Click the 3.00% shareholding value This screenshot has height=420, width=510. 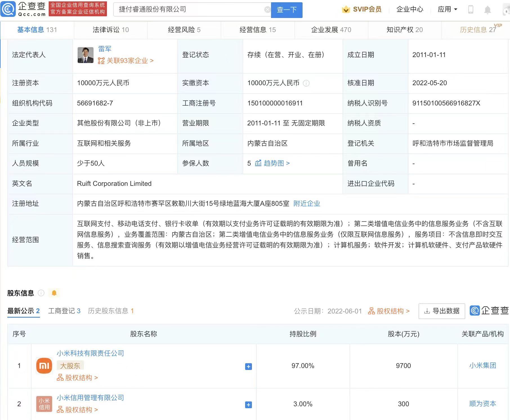(303, 404)
